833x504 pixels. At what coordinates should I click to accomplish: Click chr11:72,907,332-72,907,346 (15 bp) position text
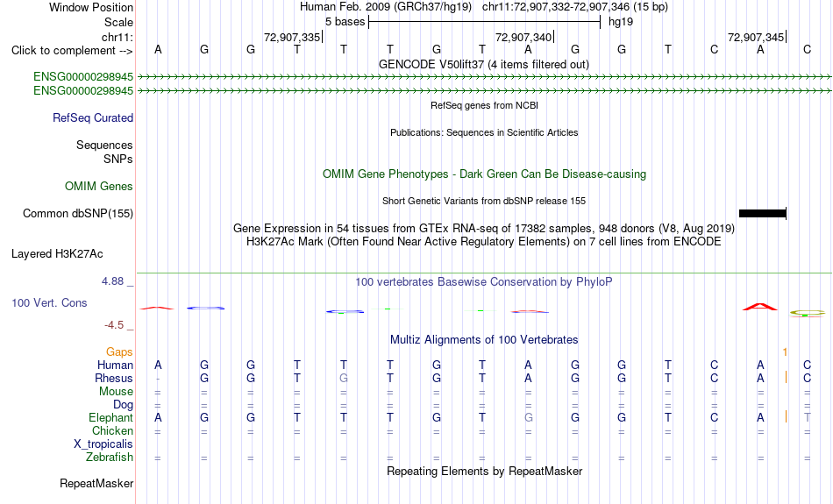(x=575, y=7)
